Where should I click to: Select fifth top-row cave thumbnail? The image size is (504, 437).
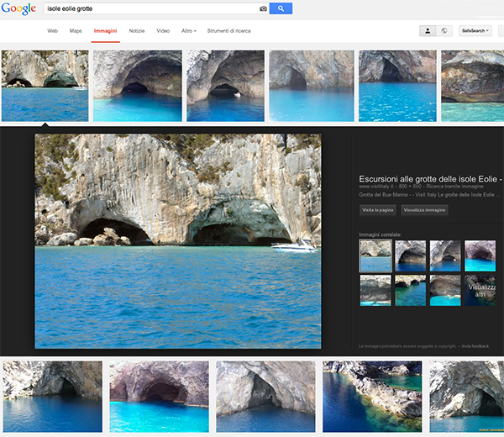tap(397, 86)
